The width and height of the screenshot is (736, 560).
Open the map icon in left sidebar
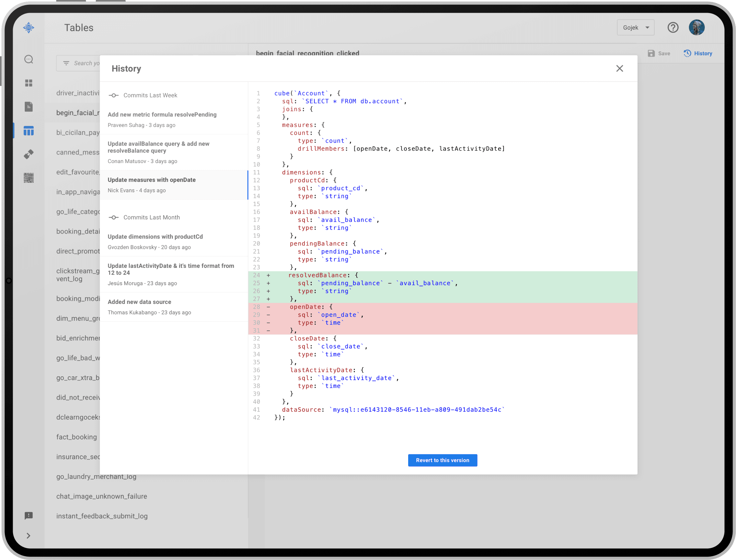tap(28, 178)
